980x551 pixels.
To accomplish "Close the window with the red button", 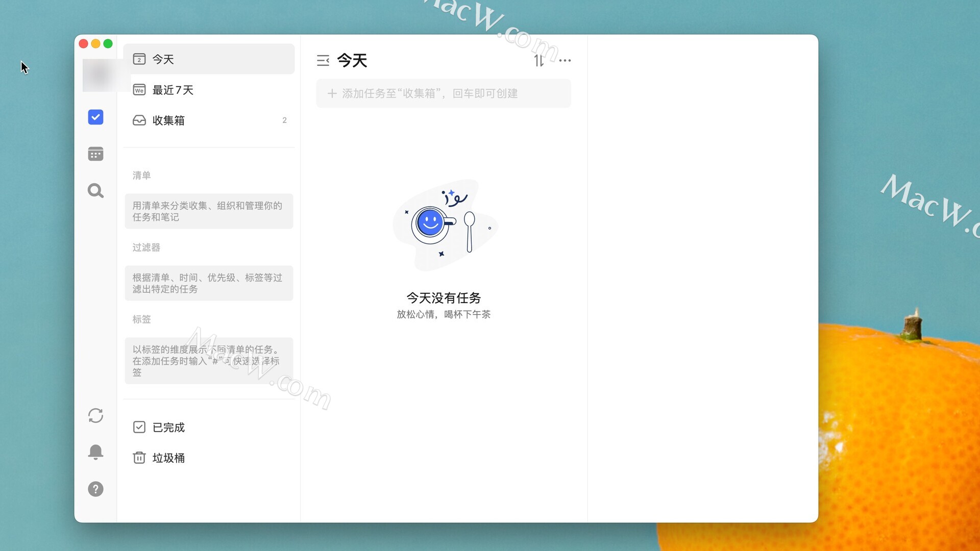I will click(x=84, y=44).
